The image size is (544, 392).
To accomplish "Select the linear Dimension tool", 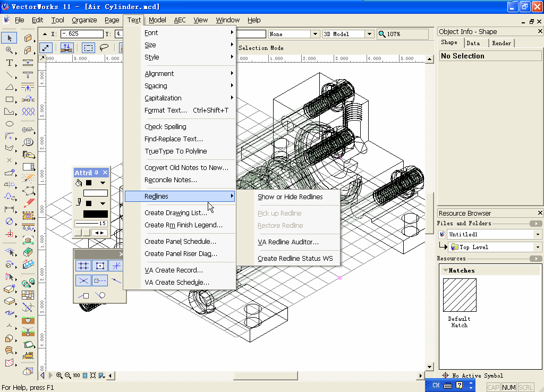I will (10, 209).
